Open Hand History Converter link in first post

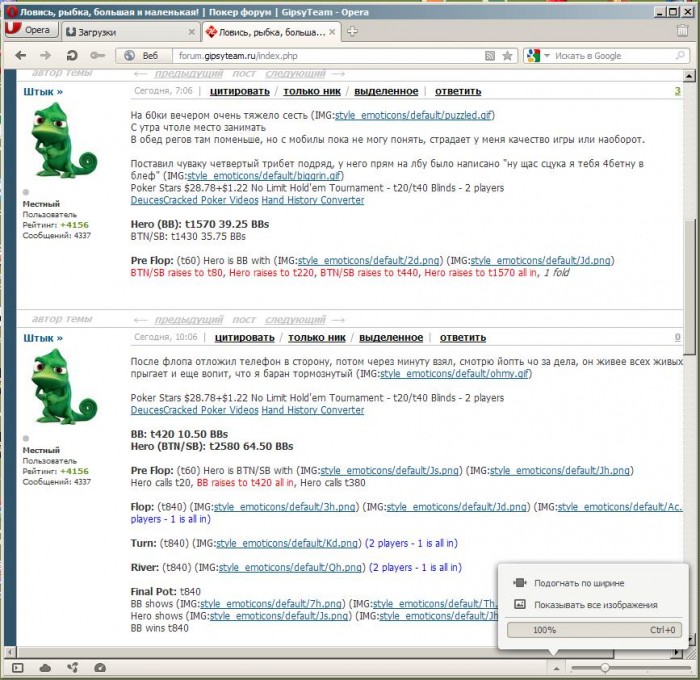pyautogui.click(x=312, y=200)
